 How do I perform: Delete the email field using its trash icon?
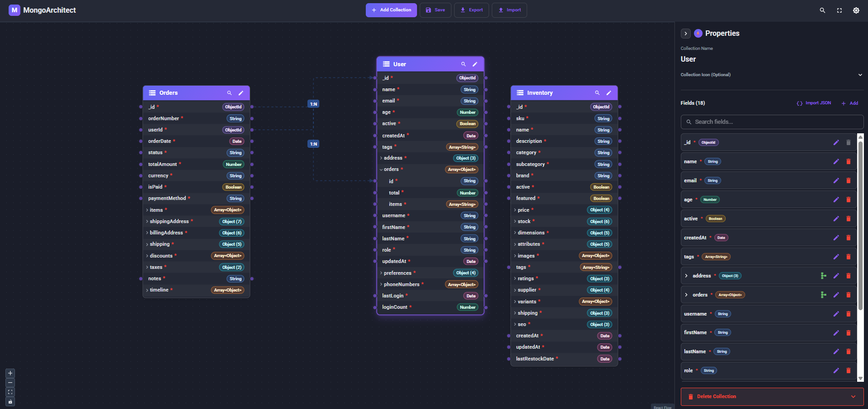(x=848, y=180)
